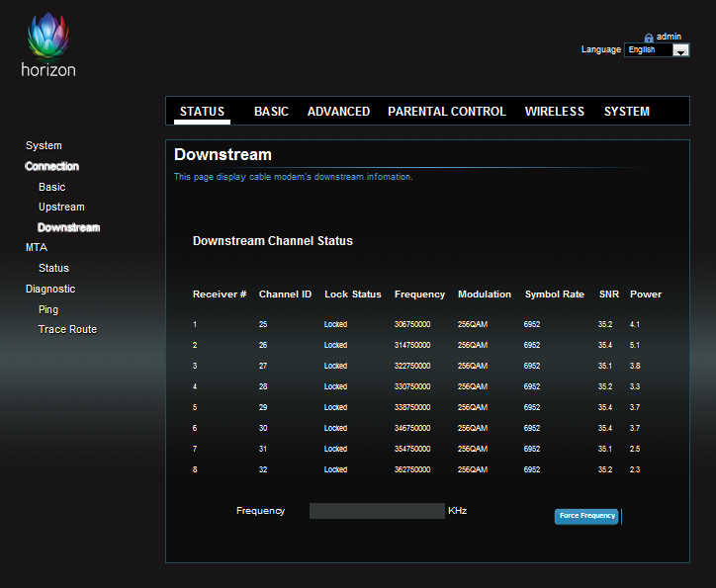The height and width of the screenshot is (588, 716).
Task: Open the Trace Route page
Action: tap(67, 329)
